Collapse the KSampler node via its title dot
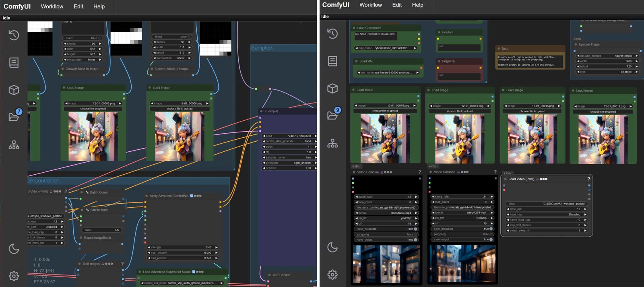Viewport: 644px width, 287px height. 262,111
